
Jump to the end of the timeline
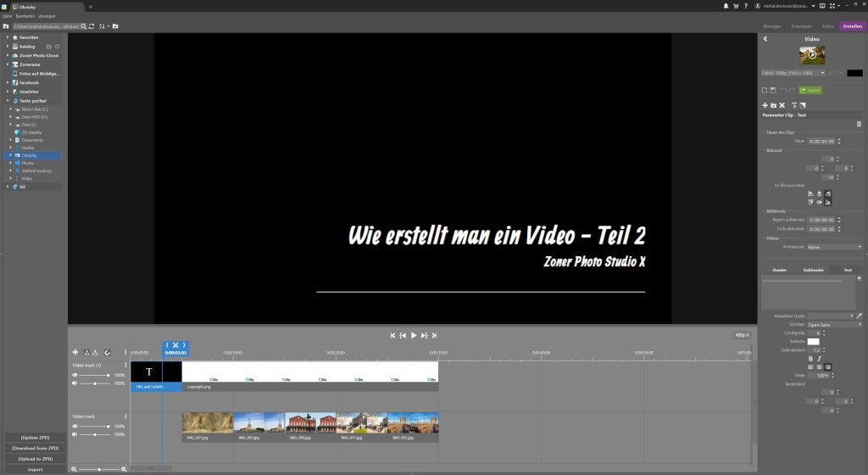tap(435, 336)
